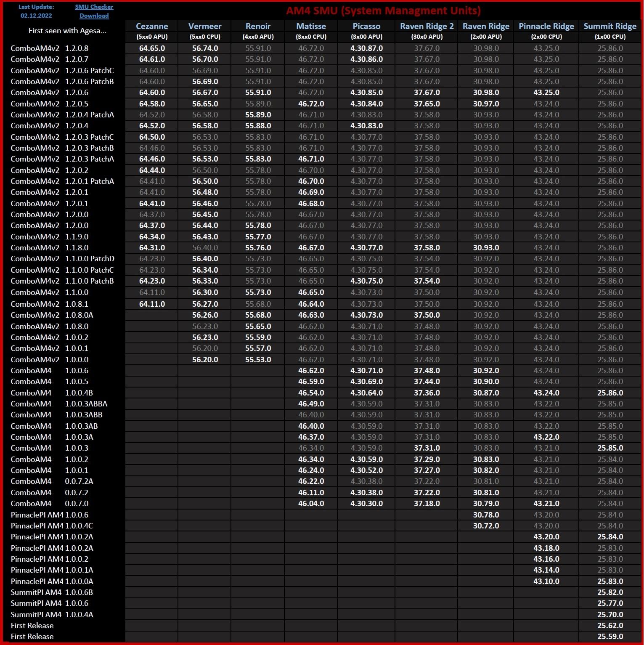This screenshot has width=644, height=645.
Task: Select row label ComboAM4 0.0.7.2A
Action: point(52,481)
